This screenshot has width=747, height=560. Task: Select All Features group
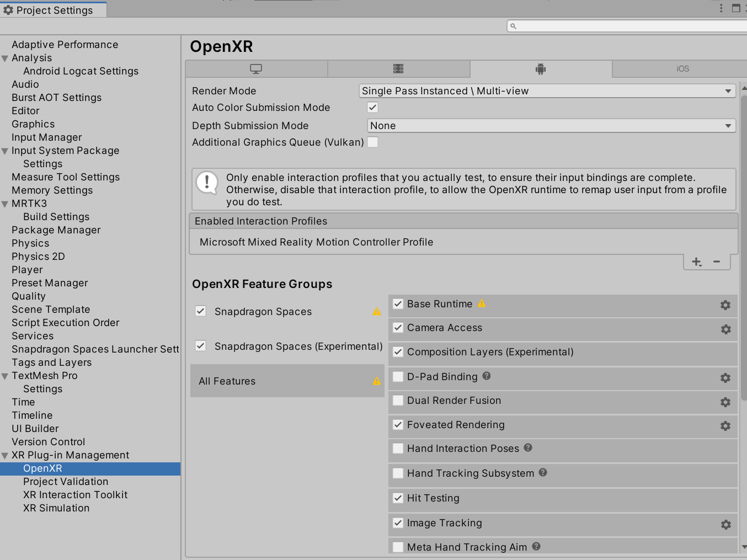[x=287, y=381]
